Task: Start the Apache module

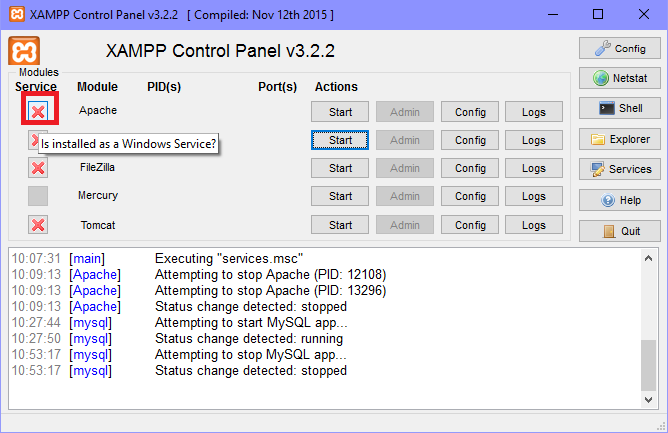Action: pyautogui.click(x=340, y=111)
